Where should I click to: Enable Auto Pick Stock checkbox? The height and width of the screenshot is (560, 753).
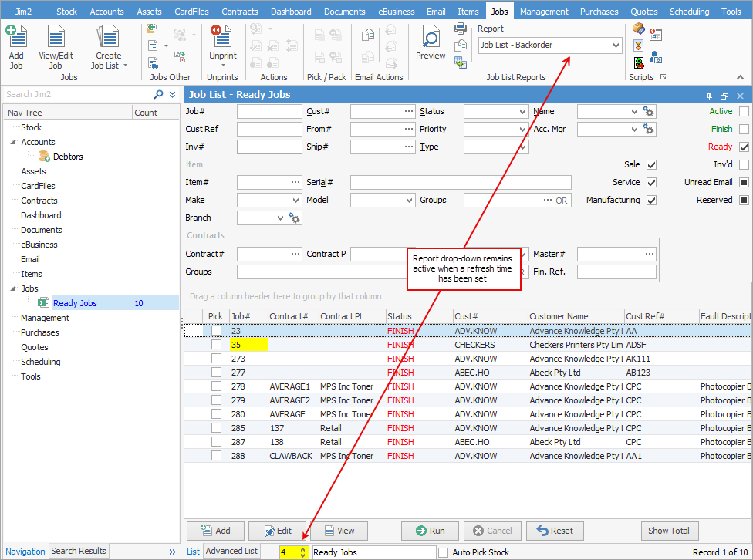[444, 552]
